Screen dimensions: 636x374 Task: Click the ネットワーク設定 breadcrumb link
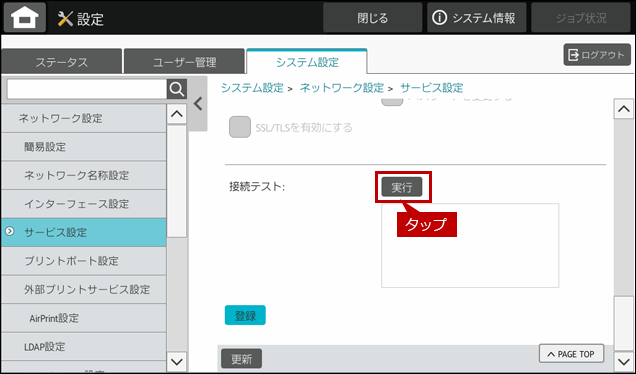pos(342,88)
